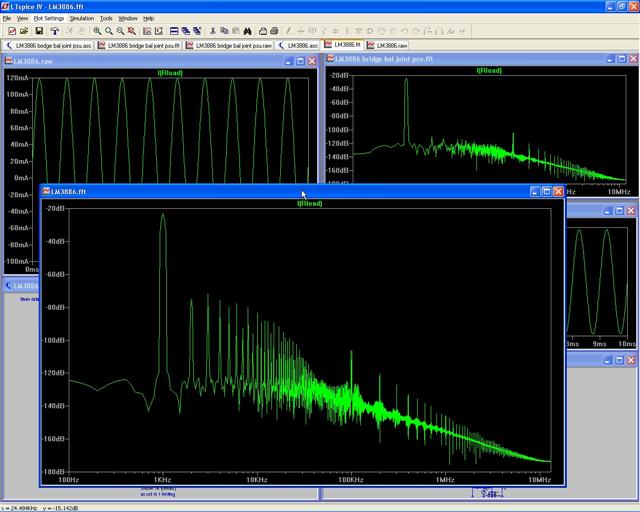Click the Cascade Windows toolbar icon
640x512 pixels.
point(187,31)
